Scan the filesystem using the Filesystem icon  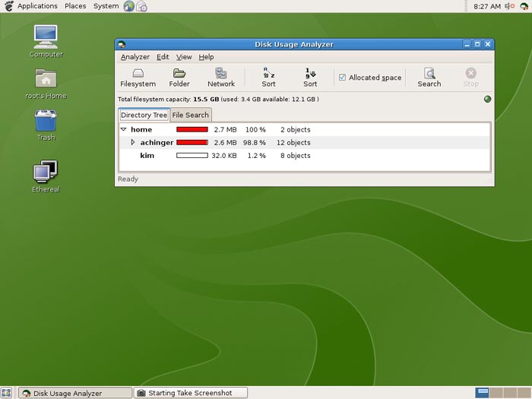point(138,78)
